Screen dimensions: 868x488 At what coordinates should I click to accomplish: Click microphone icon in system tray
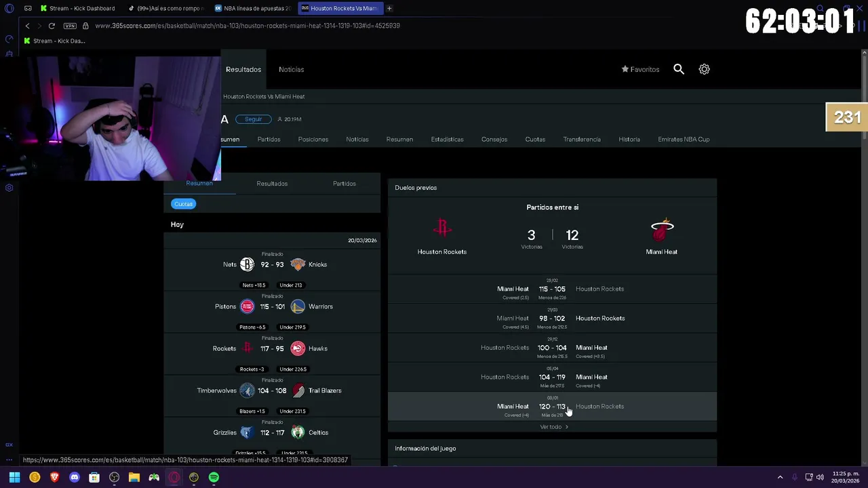pos(795,477)
